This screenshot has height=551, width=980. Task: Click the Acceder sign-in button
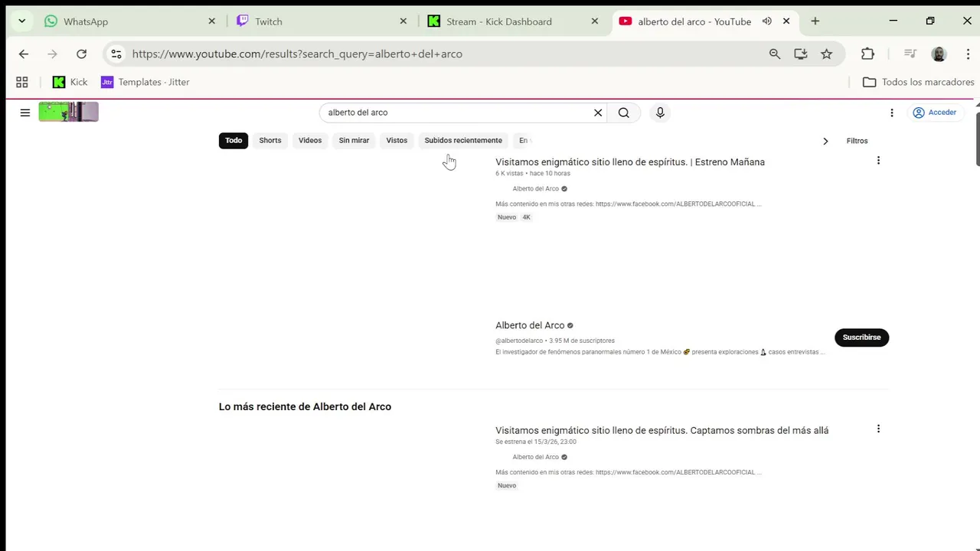pos(935,112)
